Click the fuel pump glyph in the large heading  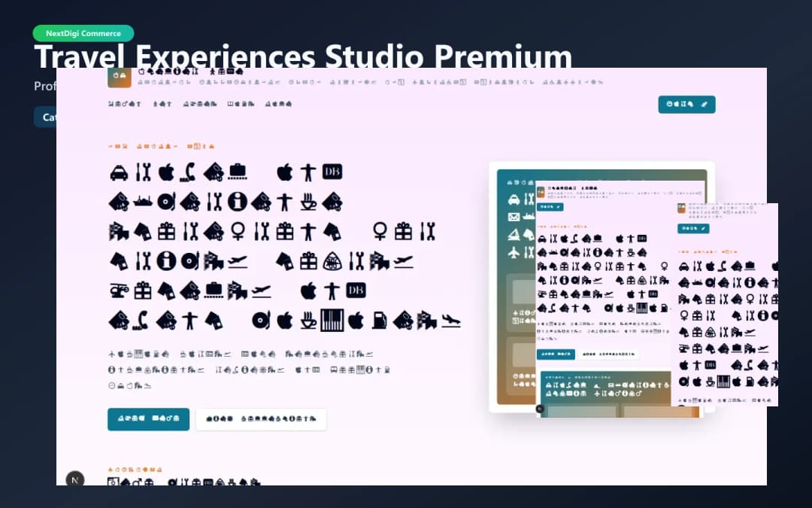pyautogui.click(x=379, y=321)
